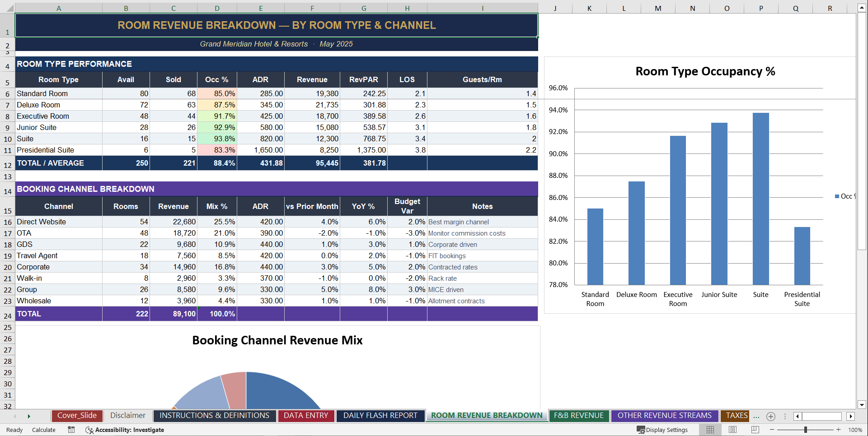This screenshot has width=868, height=436.
Task: Select the Wholesale channel cell
Action: coord(59,301)
